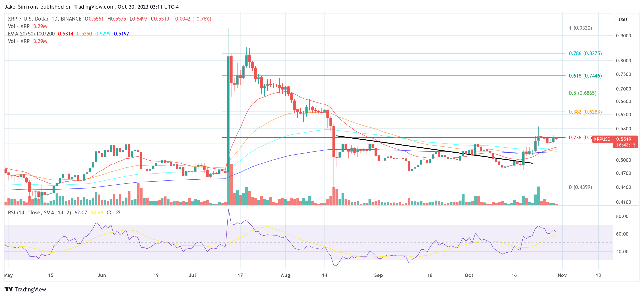
Task: Click the High value 0.5575
Action: 119,19
